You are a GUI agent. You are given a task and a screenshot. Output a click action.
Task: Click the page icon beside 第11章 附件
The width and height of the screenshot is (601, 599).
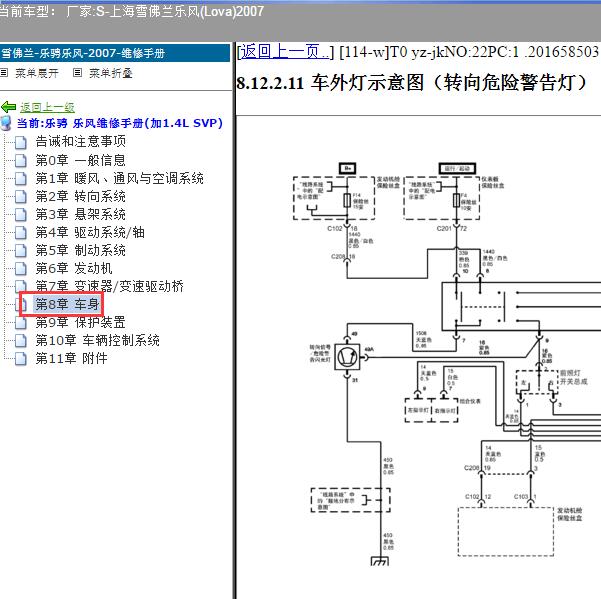click(x=21, y=358)
